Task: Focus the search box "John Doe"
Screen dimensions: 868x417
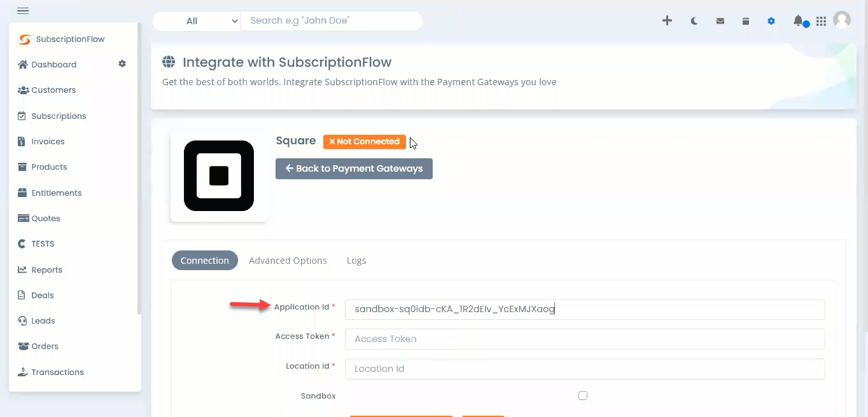Action: click(x=332, y=21)
